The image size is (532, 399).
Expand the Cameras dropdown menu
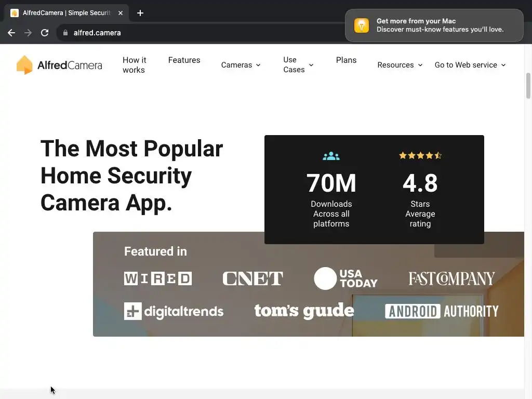tap(241, 65)
